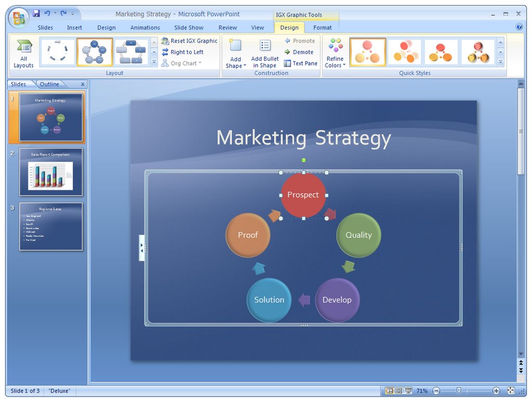This screenshot has height=402, width=532.
Task: Open the All Layouts gallery
Action: pos(24,54)
